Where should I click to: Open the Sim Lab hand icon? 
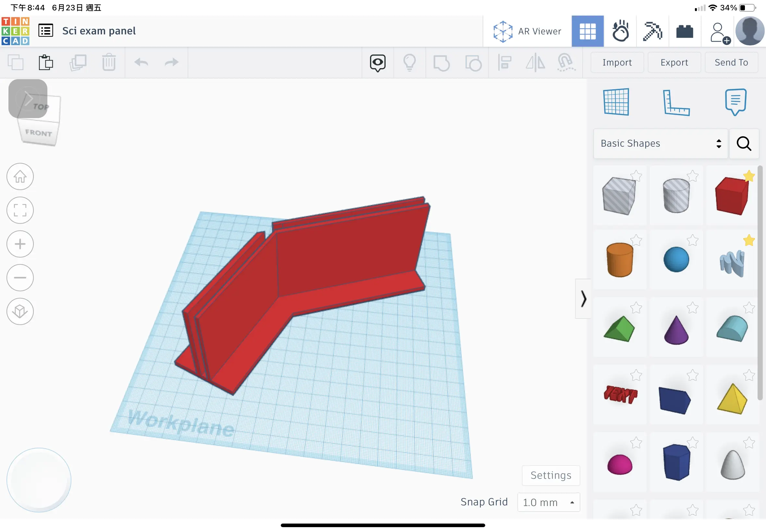point(620,31)
